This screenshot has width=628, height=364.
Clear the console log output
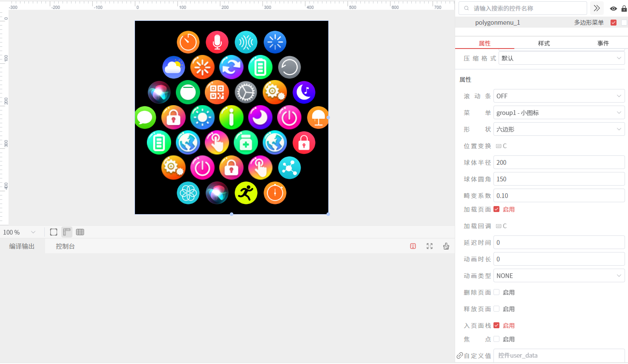(x=413, y=246)
